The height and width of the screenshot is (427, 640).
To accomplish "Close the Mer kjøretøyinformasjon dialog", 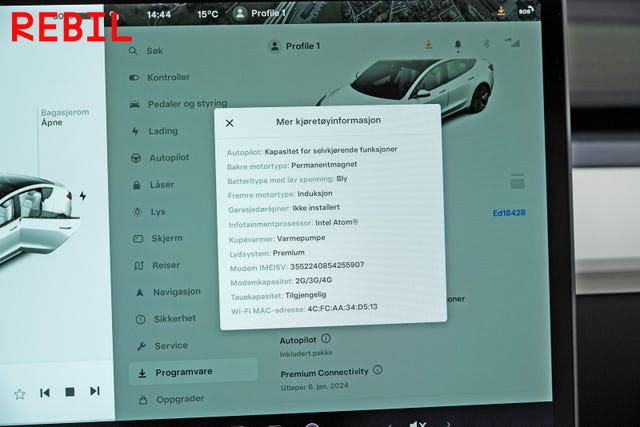I will (x=229, y=123).
